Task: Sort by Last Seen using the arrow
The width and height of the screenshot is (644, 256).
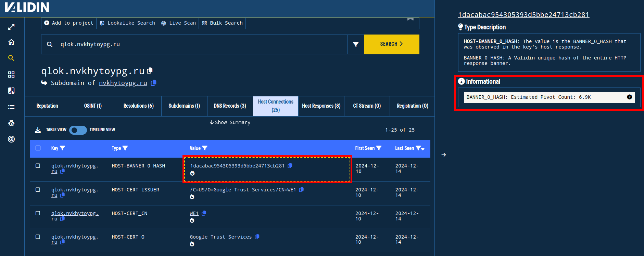Action: point(423,149)
